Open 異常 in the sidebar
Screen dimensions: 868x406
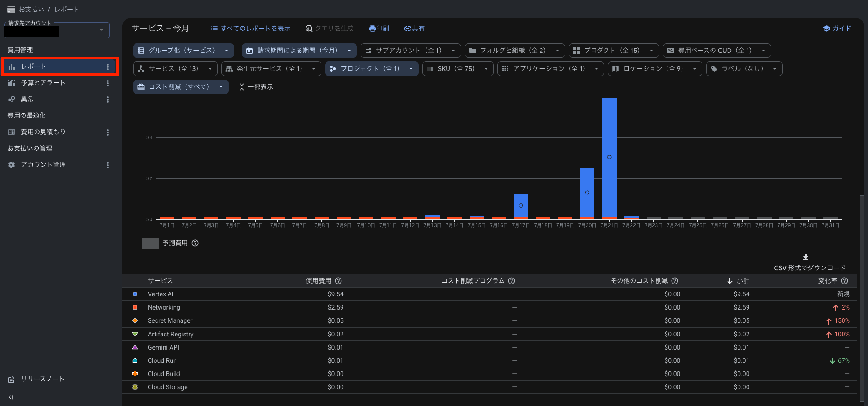pyautogui.click(x=27, y=99)
